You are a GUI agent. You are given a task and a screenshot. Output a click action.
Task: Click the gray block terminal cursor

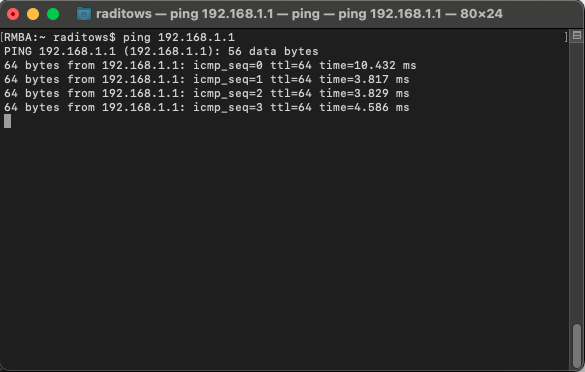pos(7,121)
